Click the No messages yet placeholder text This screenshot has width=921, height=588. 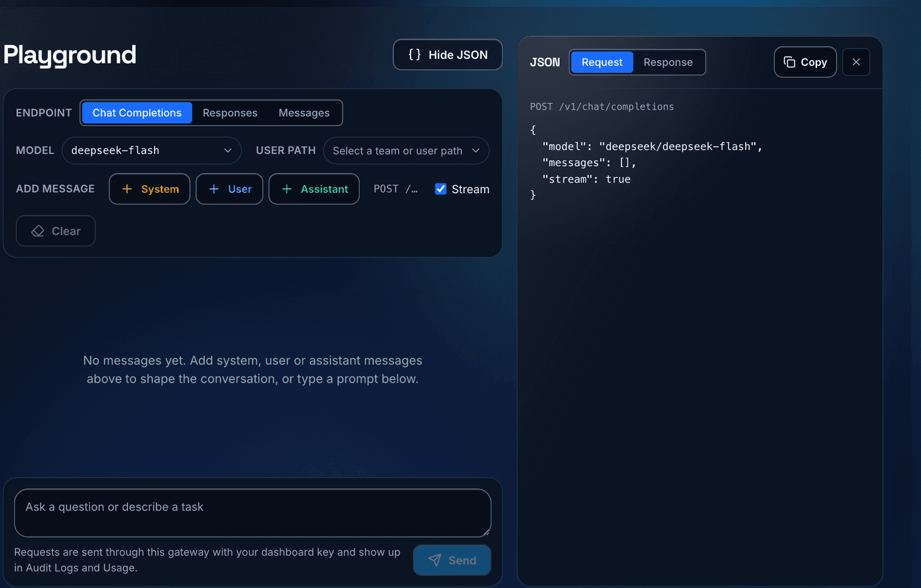tap(253, 370)
